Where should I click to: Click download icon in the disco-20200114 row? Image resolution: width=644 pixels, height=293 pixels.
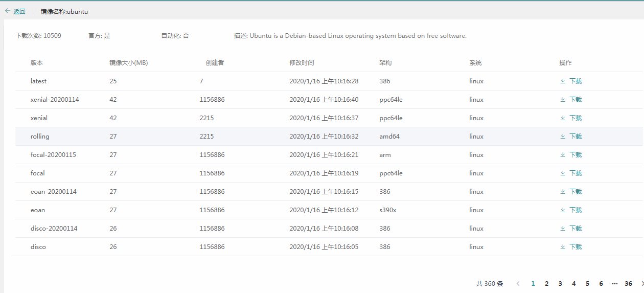coord(563,228)
